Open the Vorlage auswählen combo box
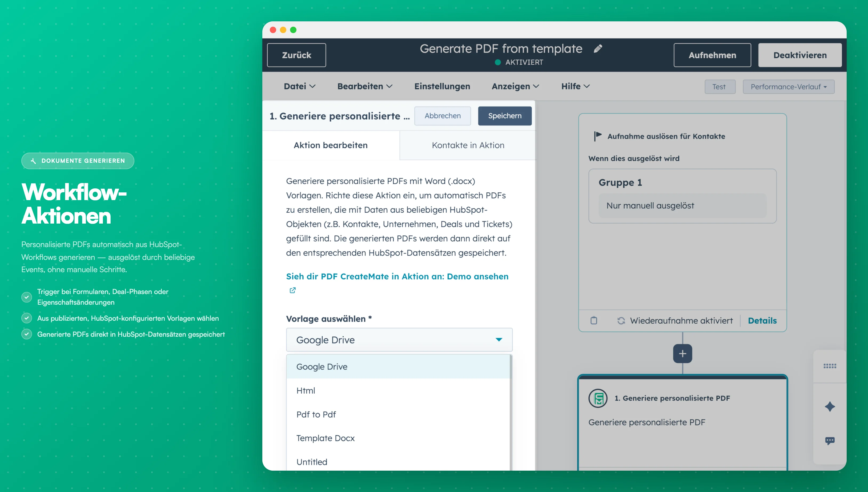 point(399,340)
